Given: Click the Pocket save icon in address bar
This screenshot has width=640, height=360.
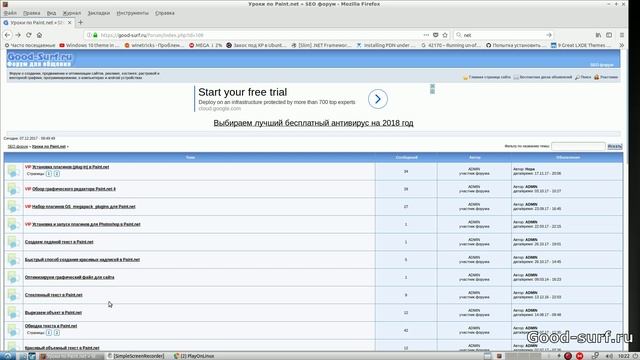Looking at the screenshot, I should pos(436,35).
